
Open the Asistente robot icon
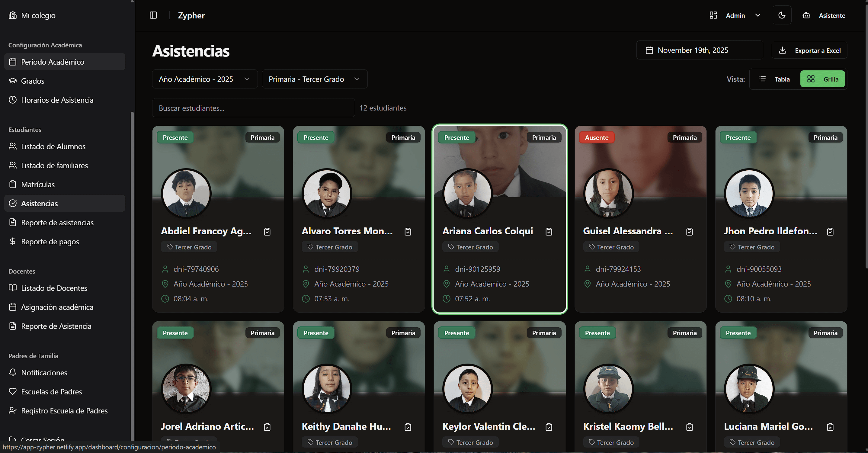coord(806,15)
